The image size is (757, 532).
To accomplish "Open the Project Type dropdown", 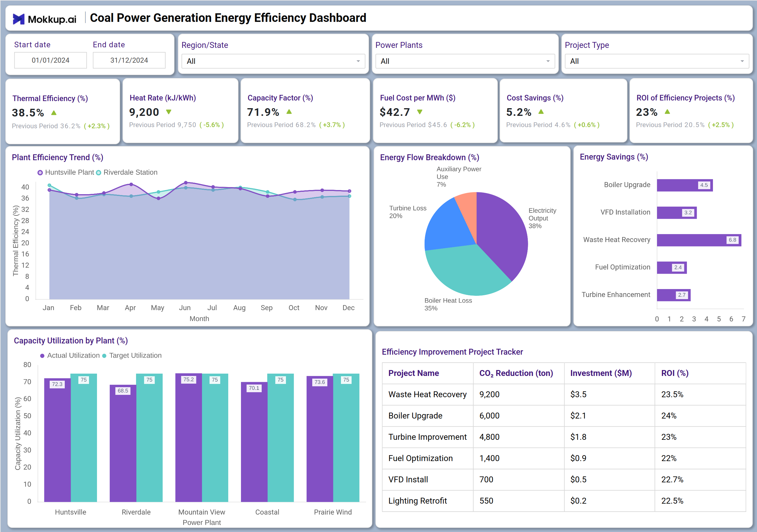I will click(657, 61).
